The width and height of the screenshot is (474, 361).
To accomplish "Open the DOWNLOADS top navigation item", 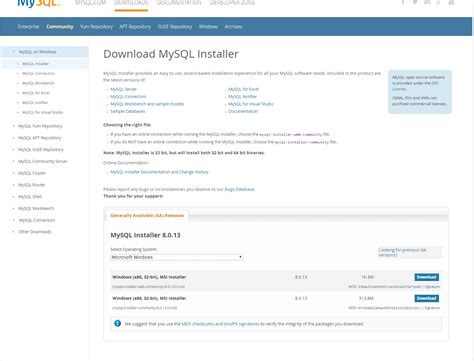I will click(x=131, y=3).
